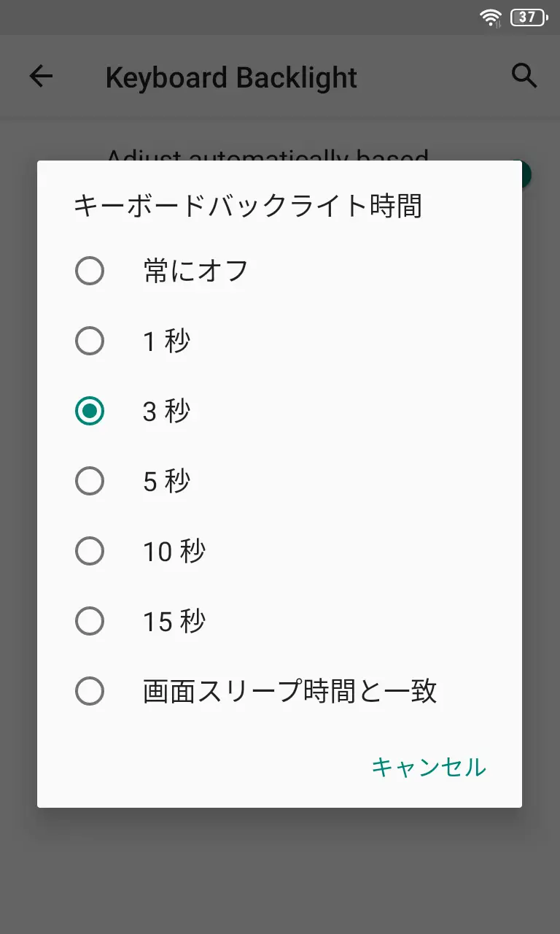
Task: Open the search magnifier icon
Action: coord(524,75)
